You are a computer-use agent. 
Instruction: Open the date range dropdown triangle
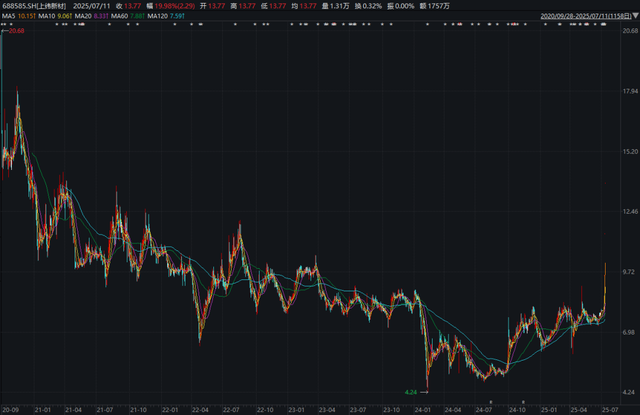pyautogui.click(x=635, y=16)
